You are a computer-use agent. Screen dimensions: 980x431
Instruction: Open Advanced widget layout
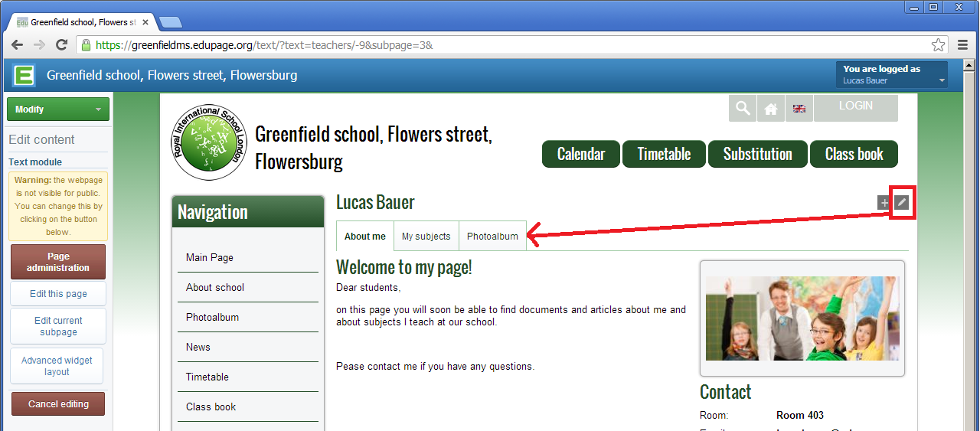(x=57, y=366)
